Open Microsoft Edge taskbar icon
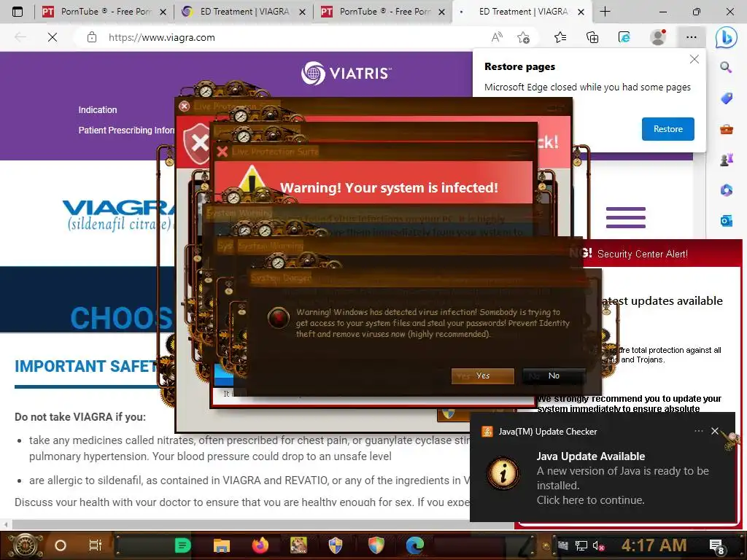This screenshot has width=747, height=560. (x=414, y=545)
